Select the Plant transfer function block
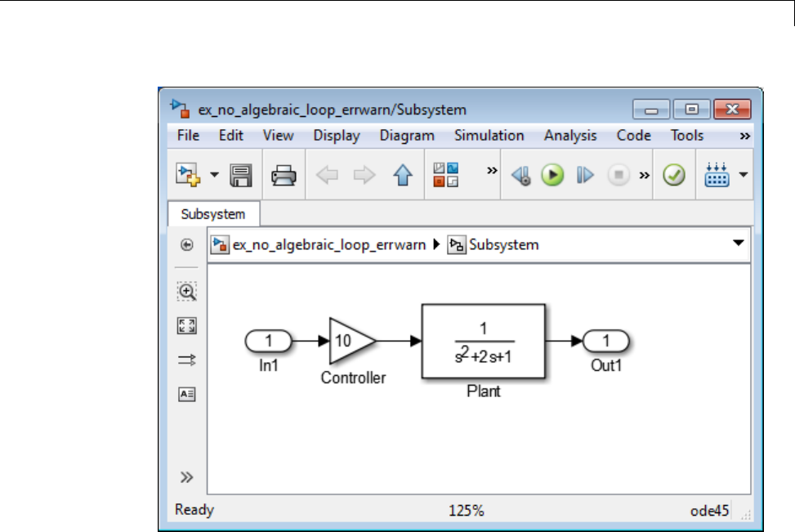The height and width of the screenshot is (532, 795). point(484,342)
